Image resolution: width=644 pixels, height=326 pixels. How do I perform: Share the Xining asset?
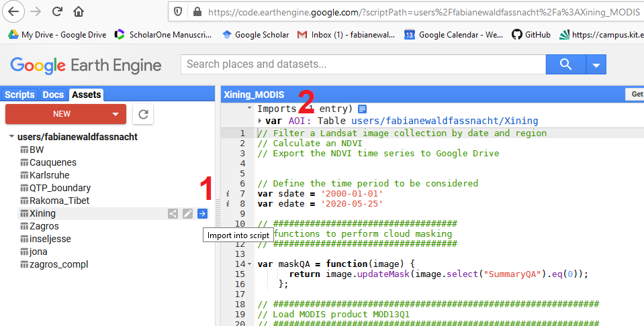click(x=173, y=213)
